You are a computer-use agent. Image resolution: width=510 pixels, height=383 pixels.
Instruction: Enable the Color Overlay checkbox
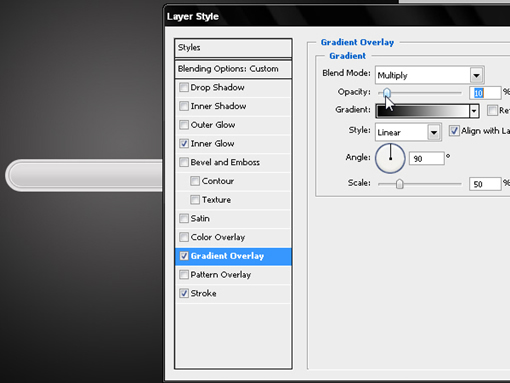coord(184,237)
